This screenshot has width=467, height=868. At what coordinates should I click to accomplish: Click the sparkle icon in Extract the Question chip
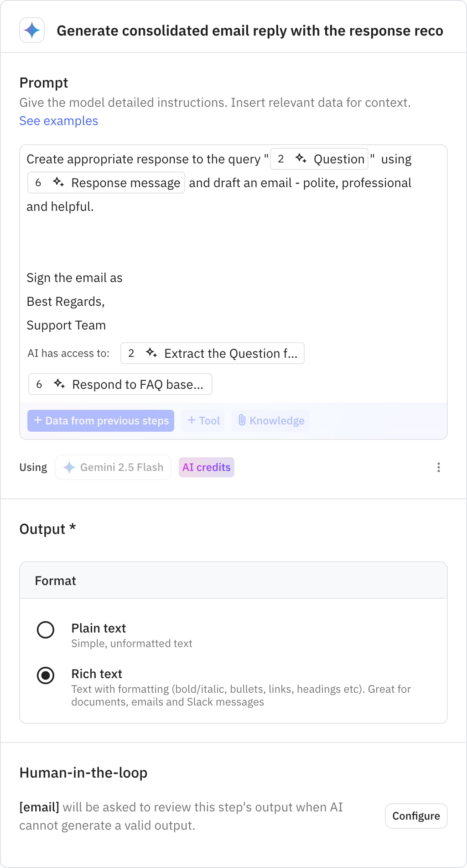point(151,353)
